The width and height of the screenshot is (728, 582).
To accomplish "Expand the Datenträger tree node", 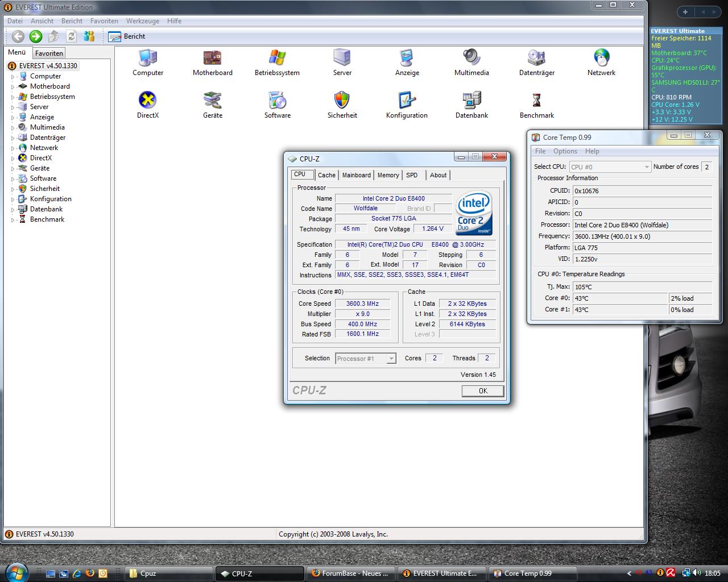I will point(13,138).
